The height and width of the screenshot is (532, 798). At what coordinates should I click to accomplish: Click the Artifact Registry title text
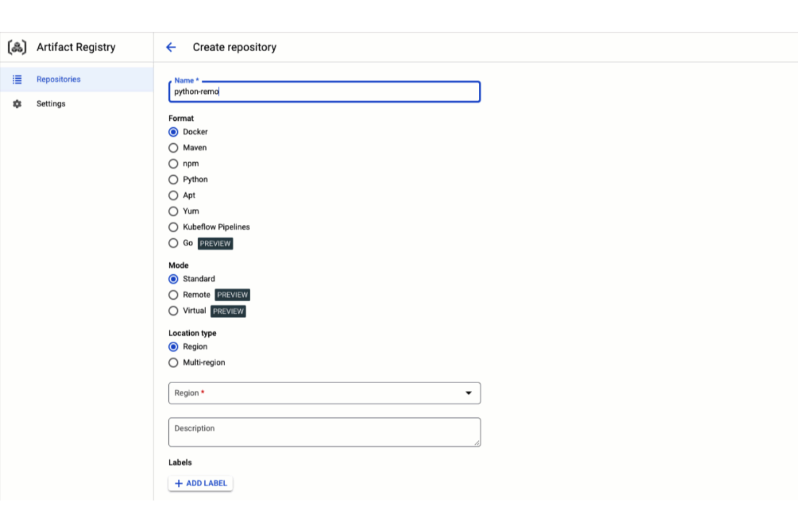[x=76, y=47]
